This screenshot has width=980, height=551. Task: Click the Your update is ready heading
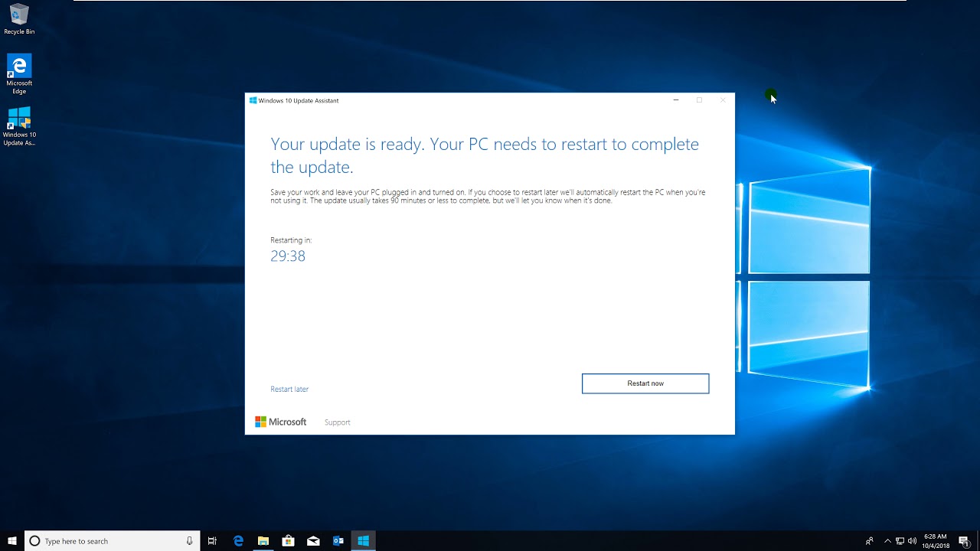(485, 155)
